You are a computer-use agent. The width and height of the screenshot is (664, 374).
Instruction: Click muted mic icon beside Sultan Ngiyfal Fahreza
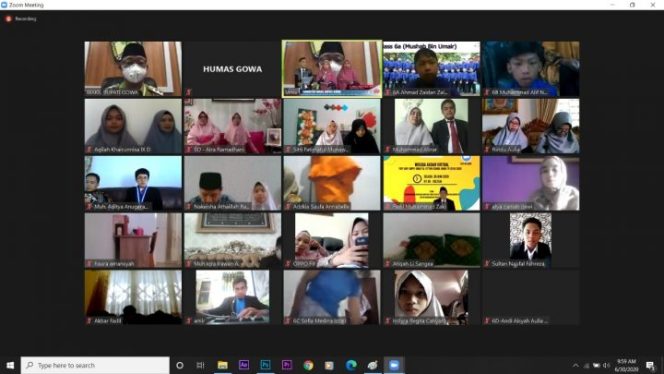487,264
